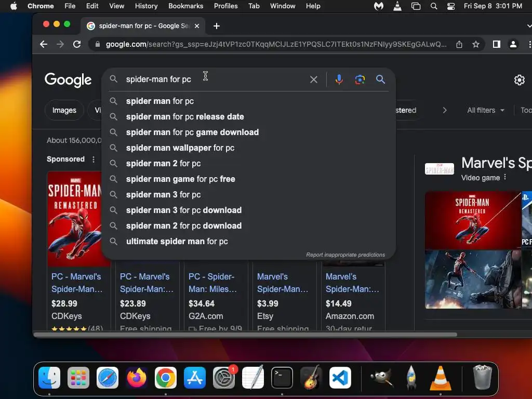Select suggestion ultimate spider man for pc

point(249,242)
